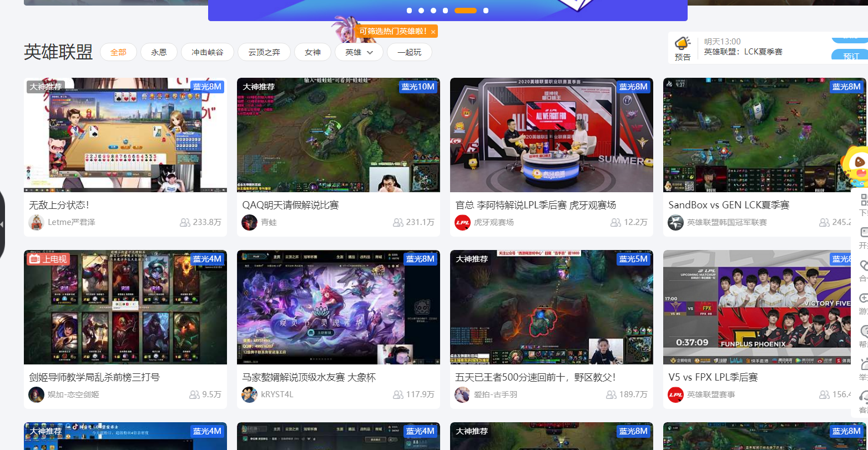The image size is (868, 450).
Task: Open 虎牙观赛场 LPL avatar icon
Action: pyautogui.click(x=463, y=222)
